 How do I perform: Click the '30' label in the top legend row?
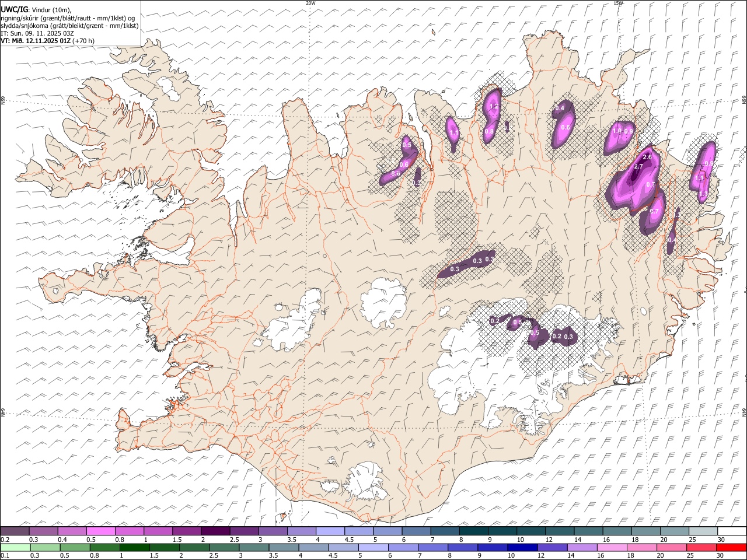tap(721, 539)
